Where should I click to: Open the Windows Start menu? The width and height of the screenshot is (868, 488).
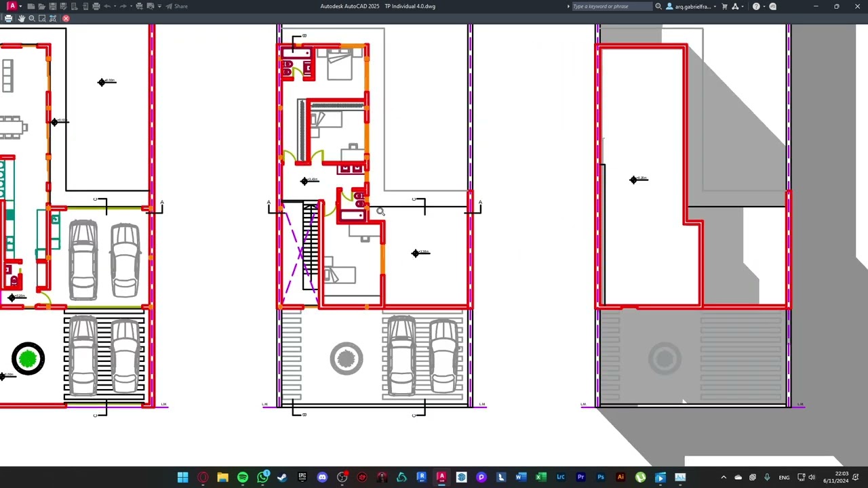click(x=182, y=477)
